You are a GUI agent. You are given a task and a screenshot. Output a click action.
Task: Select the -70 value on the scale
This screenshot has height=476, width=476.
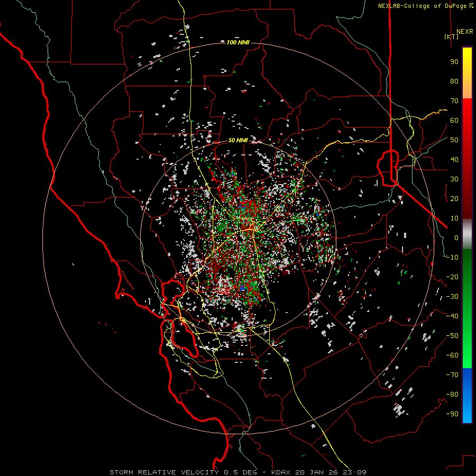pyautogui.click(x=452, y=375)
